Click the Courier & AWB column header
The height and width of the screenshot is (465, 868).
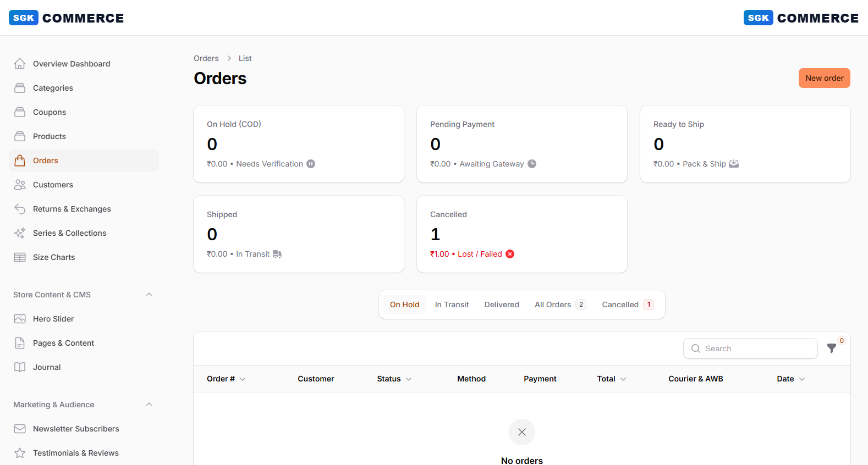tap(696, 379)
